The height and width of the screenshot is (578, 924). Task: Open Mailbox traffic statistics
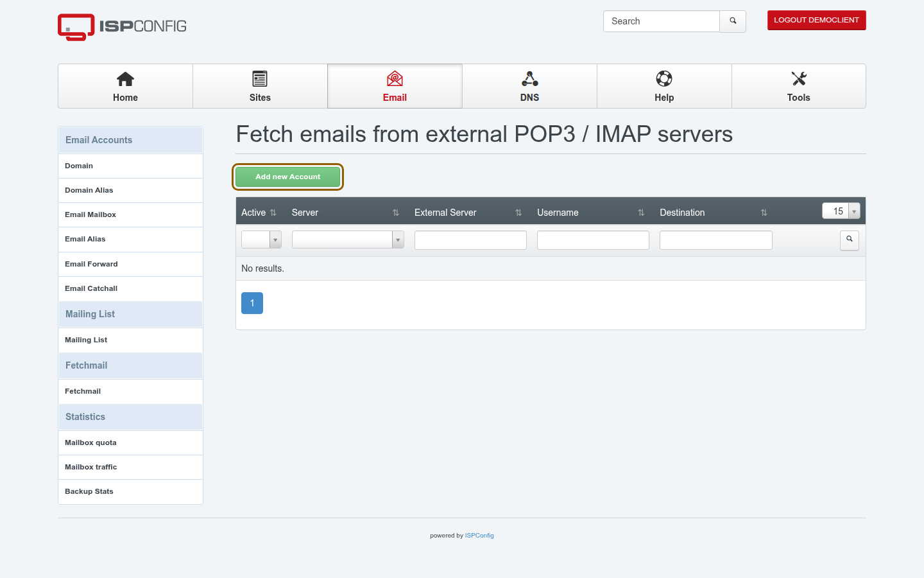click(x=130, y=468)
